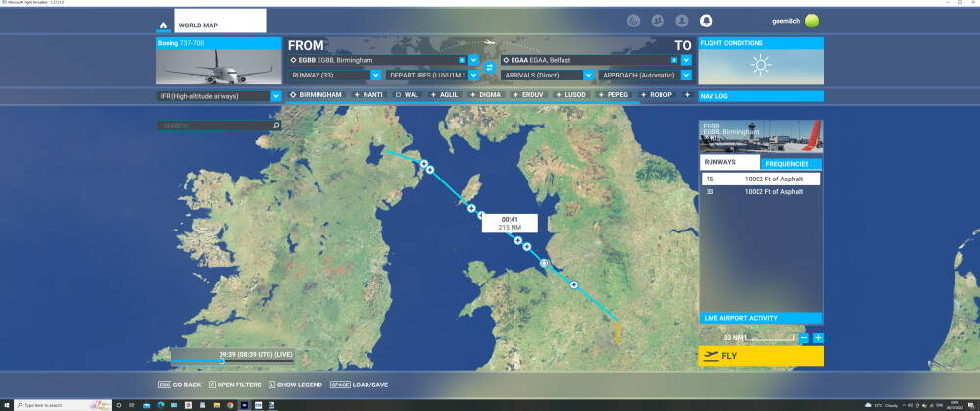The width and height of the screenshot is (980, 411).
Task: Select runway 33 row in the list
Action: 760,192
